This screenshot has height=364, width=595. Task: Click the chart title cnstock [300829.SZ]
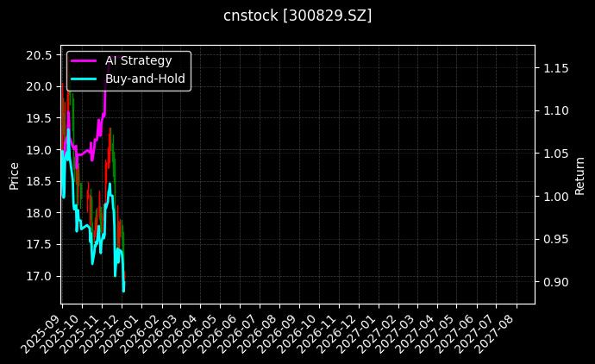pyautogui.click(x=297, y=16)
